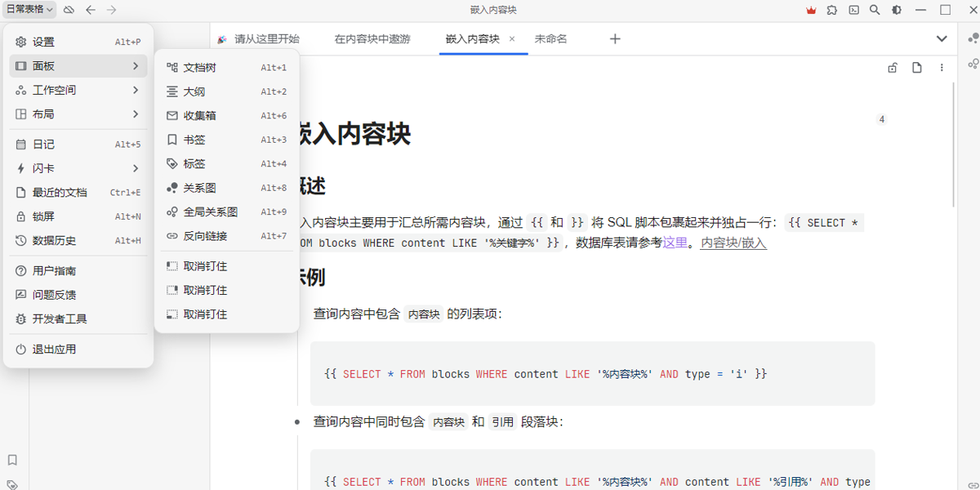Go back with the left arrow
The width and height of the screenshot is (980, 490).
[x=91, y=10]
